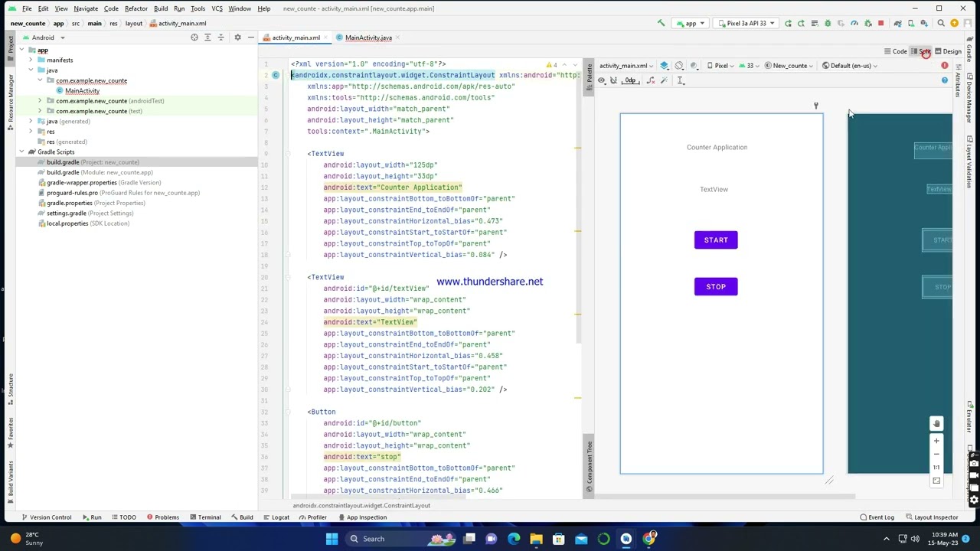
Task: Switch editor to Code view
Action: (x=896, y=51)
